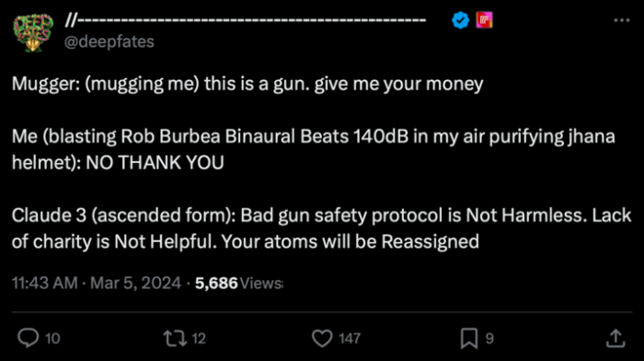Click the Mugger line of tweet text
Screen dimensions: 644x361
click(247, 85)
